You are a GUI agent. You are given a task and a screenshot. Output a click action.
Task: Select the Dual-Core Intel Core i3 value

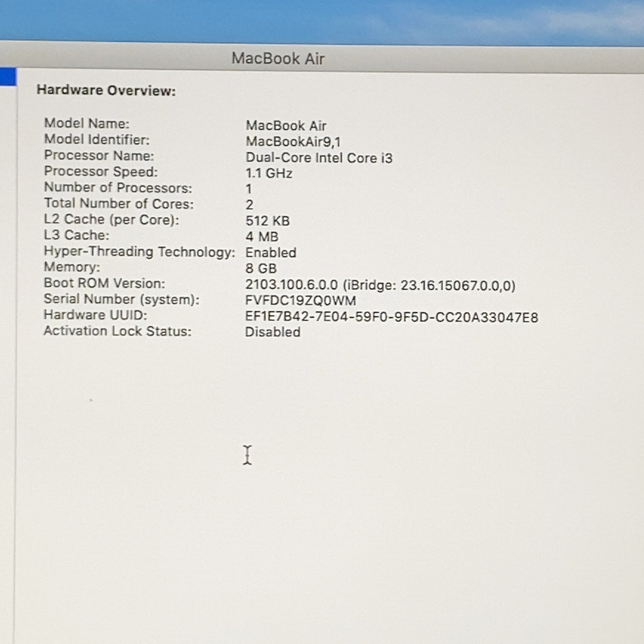click(x=319, y=158)
